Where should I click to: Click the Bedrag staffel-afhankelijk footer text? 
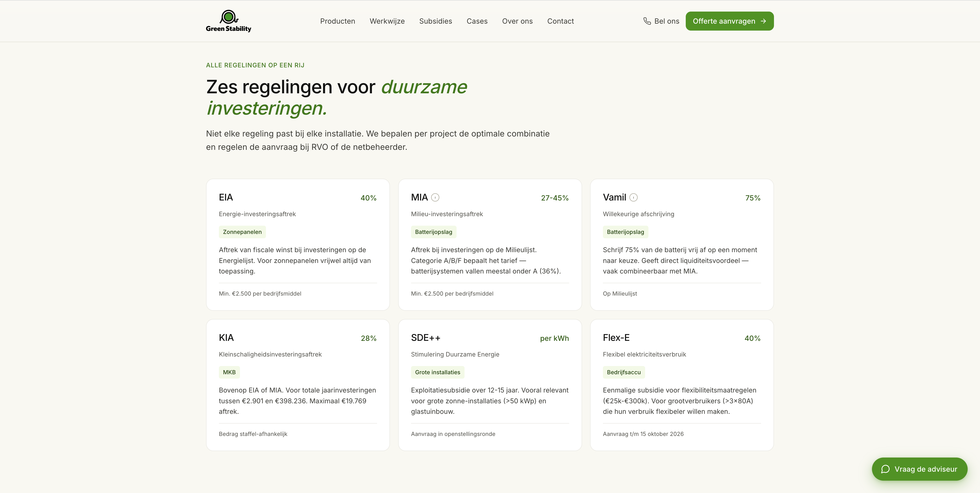[x=253, y=434]
